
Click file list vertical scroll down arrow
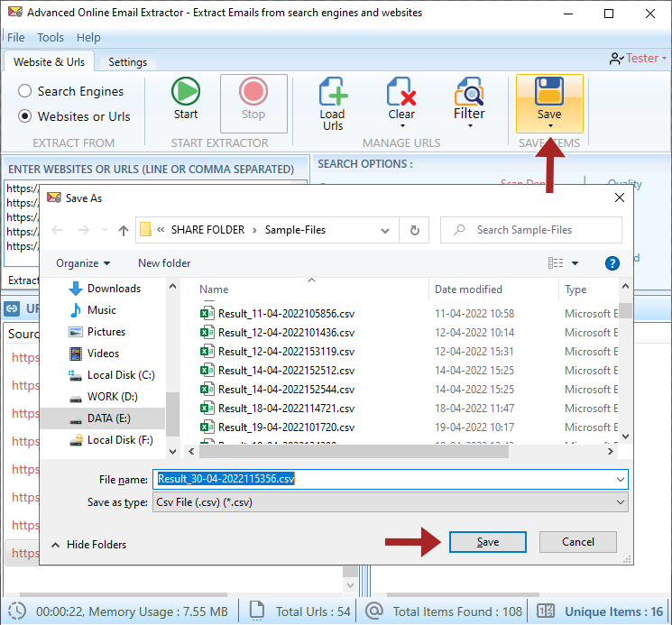pyautogui.click(x=625, y=437)
